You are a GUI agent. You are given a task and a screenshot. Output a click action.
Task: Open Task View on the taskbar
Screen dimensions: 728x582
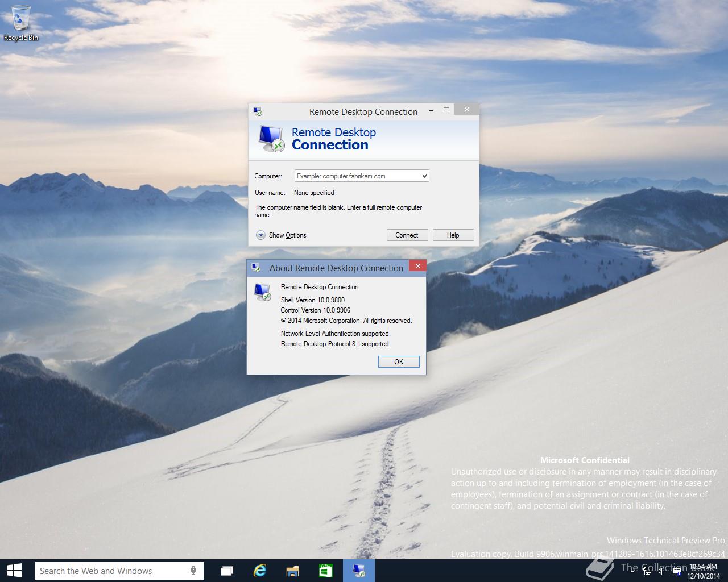(227, 571)
